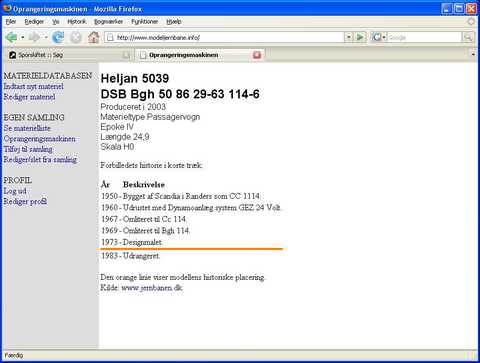
Task: Open the Filer menu
Action: pyautogui.click(x=11, y=22)
